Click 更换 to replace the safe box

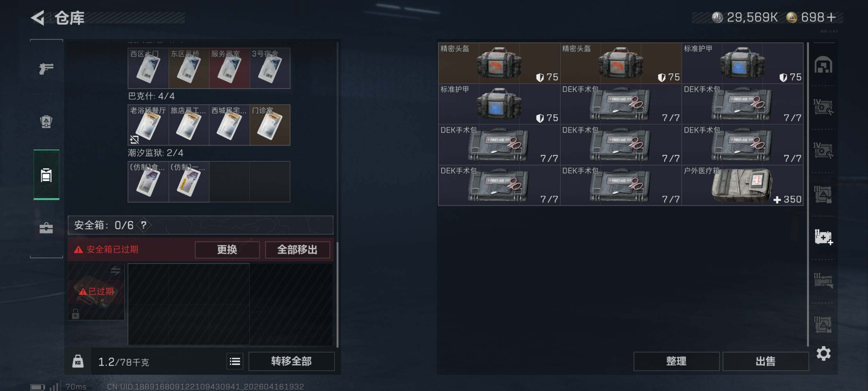click(x=227, y=250)
